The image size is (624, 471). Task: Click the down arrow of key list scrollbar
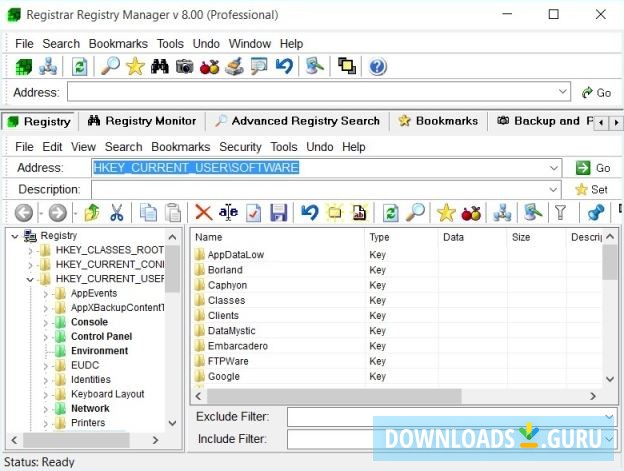point(610,379)
